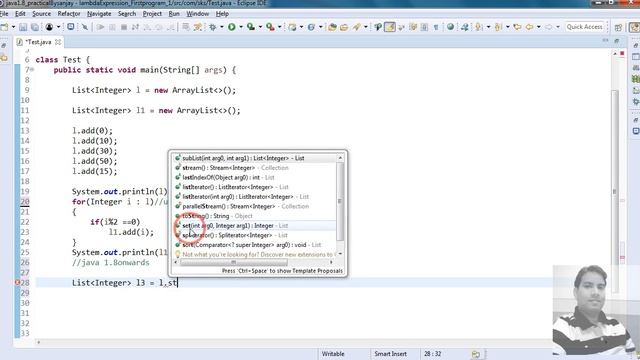Open the Window menu
This screenshot has height=360, width=640.
click(x=198, y=13)
